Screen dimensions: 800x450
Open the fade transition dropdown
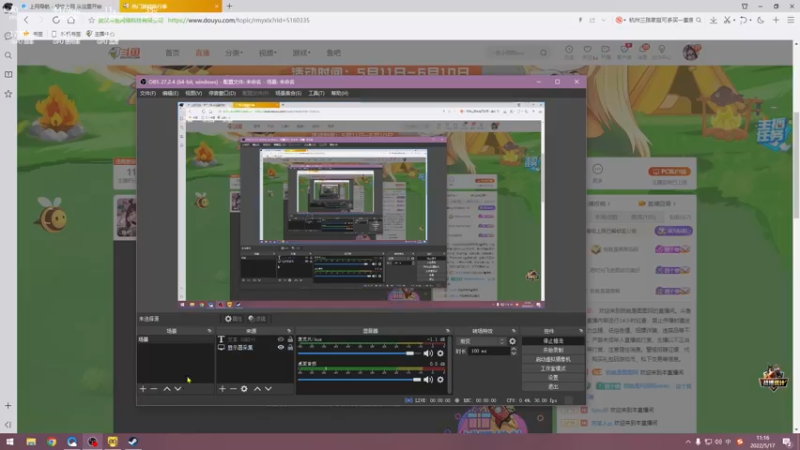click(482, 341)
